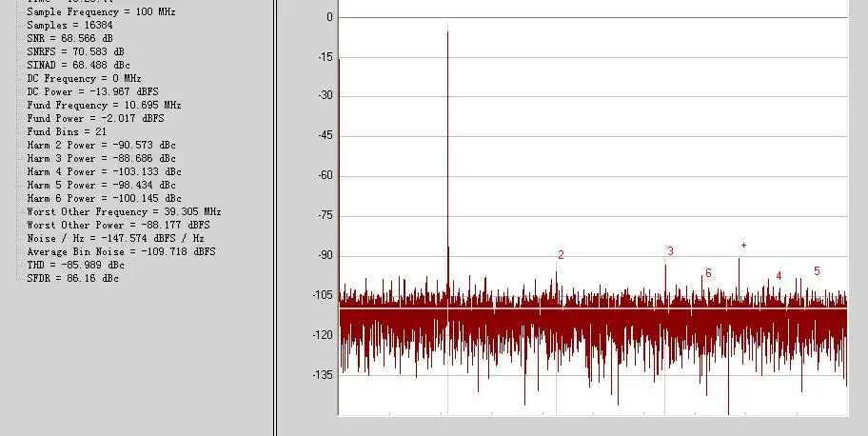The image size is (868, 436).
Task: Click Harm 6 Power = -100.145 dBc
Action: coord(104,198)
